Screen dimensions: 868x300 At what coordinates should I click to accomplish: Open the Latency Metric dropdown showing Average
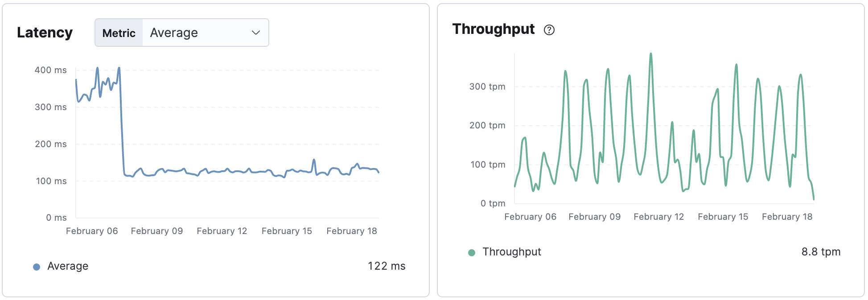point(205,33)
